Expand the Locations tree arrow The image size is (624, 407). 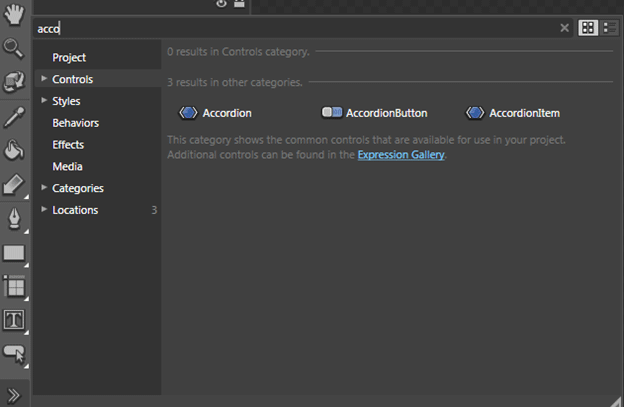(x=44, y=209)
